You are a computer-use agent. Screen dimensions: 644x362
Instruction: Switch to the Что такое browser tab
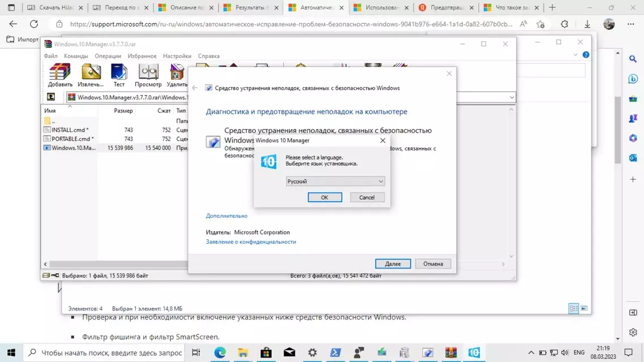[512, 7]
